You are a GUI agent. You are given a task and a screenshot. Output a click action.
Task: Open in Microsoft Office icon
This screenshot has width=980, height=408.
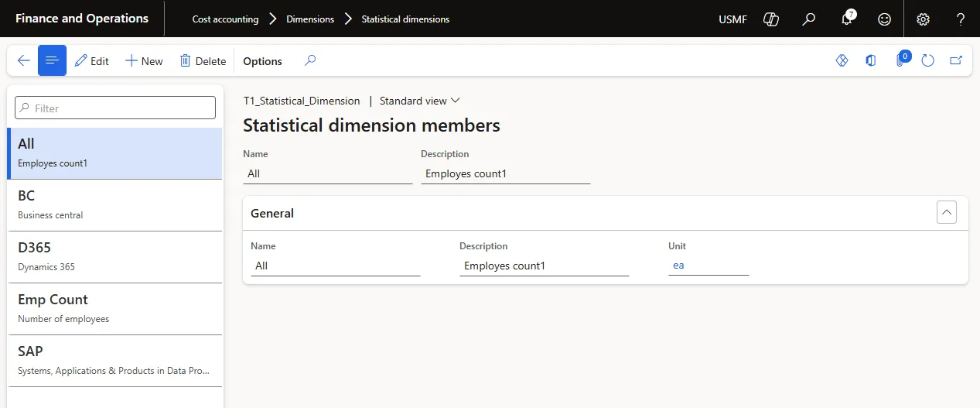click(871, 60)
